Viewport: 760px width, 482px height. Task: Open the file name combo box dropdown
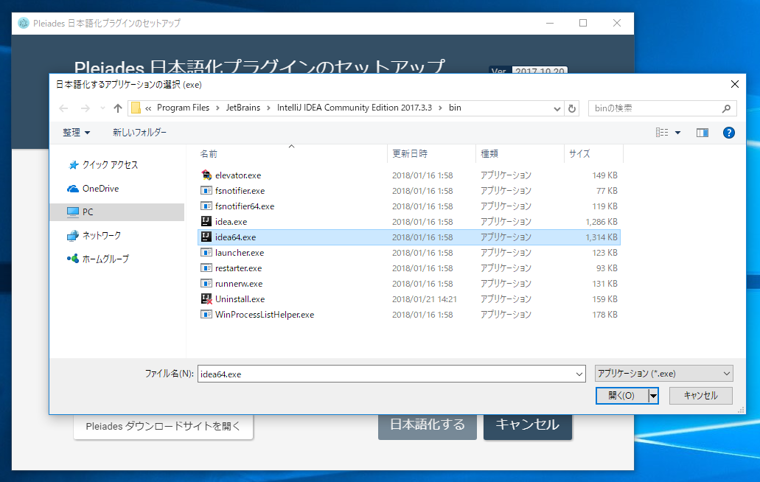(x=579, y=374)
